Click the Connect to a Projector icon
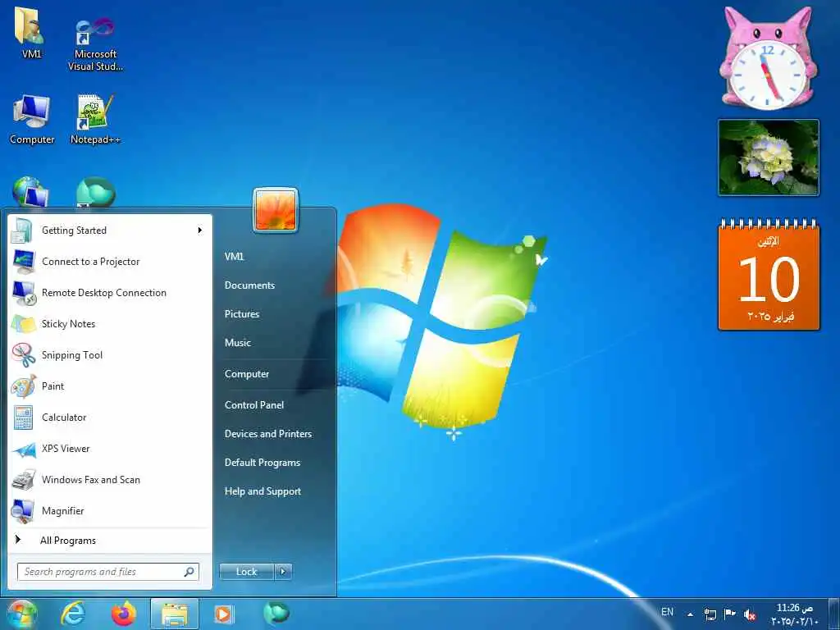This screenshot has width=840, height=630. [x=23, y=262]
